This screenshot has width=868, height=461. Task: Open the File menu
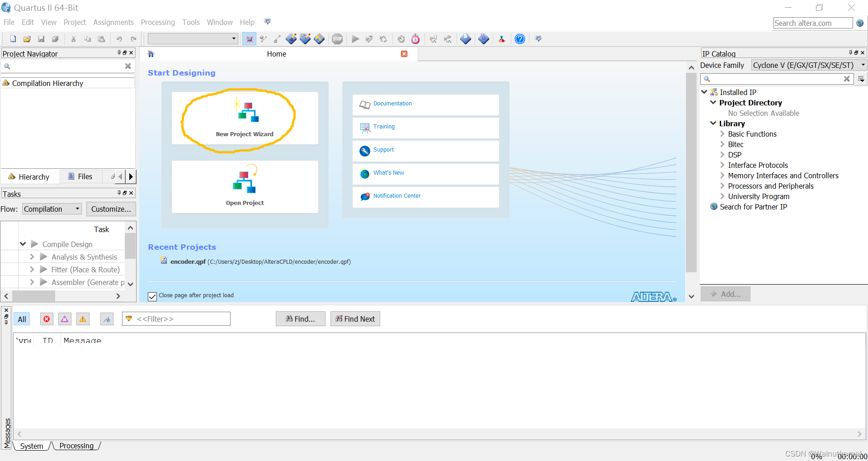[9, 22]
